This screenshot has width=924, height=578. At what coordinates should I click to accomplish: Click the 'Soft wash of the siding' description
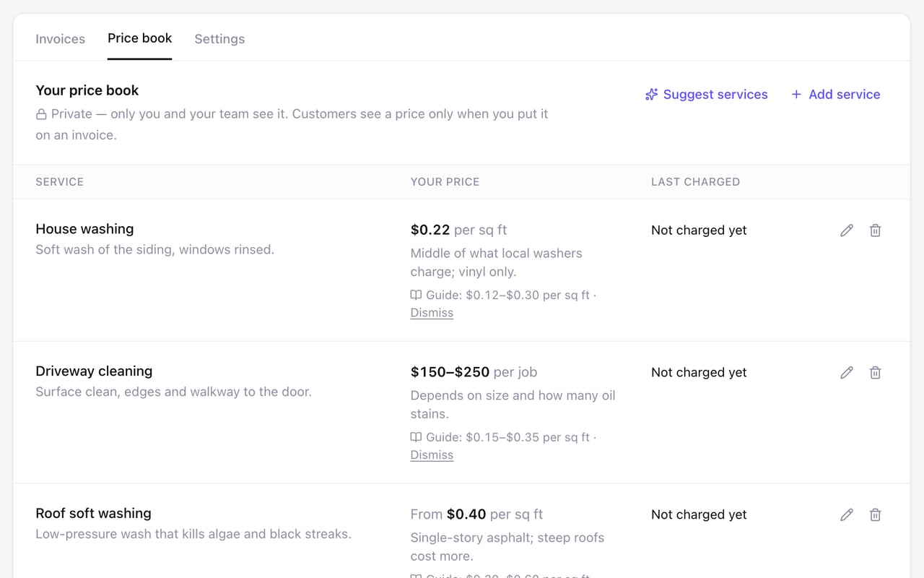point(154,250)
